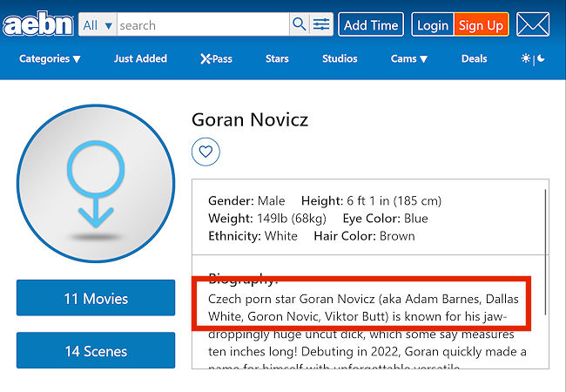566x392 pixels.
Task: Open the X-Pass menu item
Action: [x=216, y=59]
